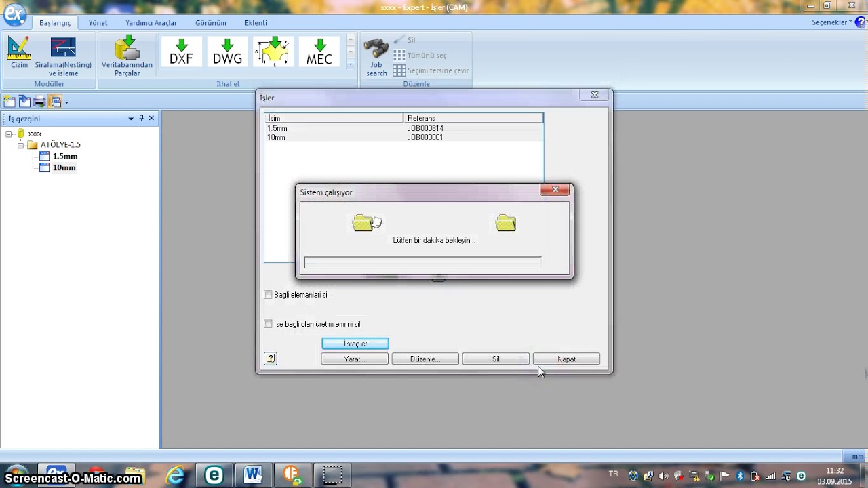Select ATÖLYE-1.5 folder in tree
Image resolution: width=868 pixels, height=488 pixels.
click(60, 145)
